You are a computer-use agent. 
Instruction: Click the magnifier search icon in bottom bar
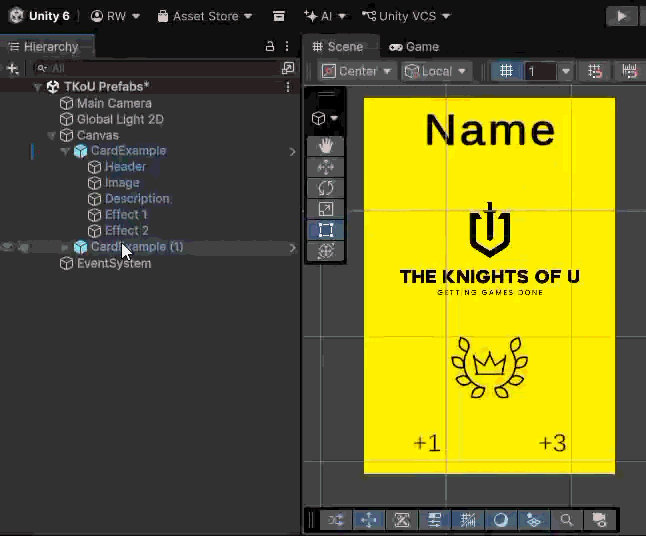tap(566, 520)
